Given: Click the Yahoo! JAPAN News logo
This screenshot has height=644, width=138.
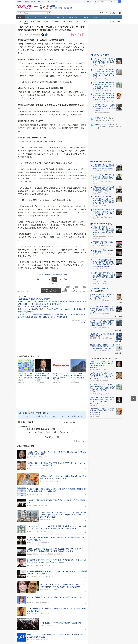Looking at the screenshot, I should [x=27, y=7].
